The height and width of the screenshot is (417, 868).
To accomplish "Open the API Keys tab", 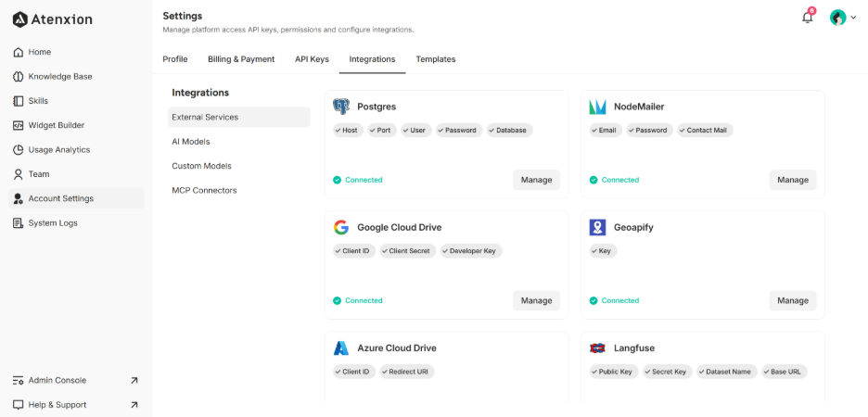I will click(x=312, y=59).
